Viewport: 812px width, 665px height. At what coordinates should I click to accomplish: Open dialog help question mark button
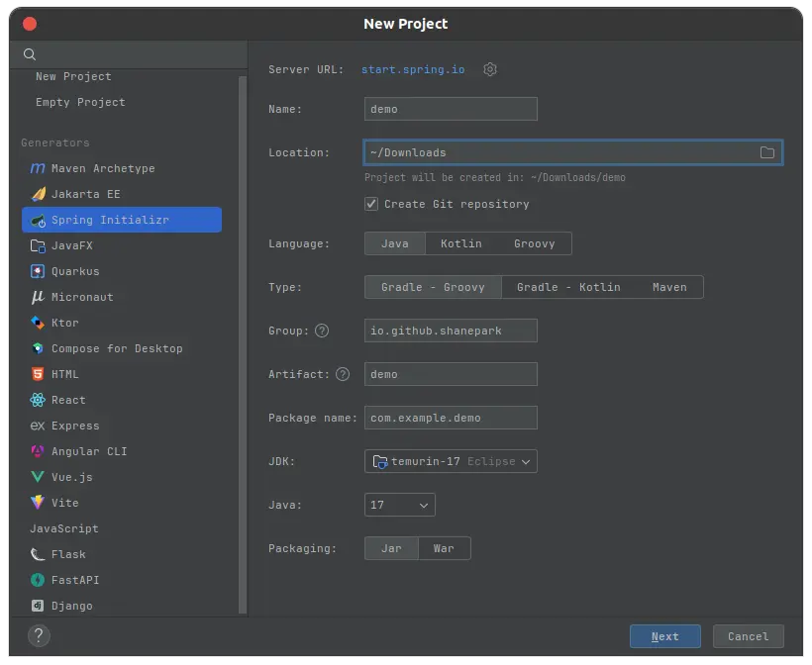click(39, 636)
